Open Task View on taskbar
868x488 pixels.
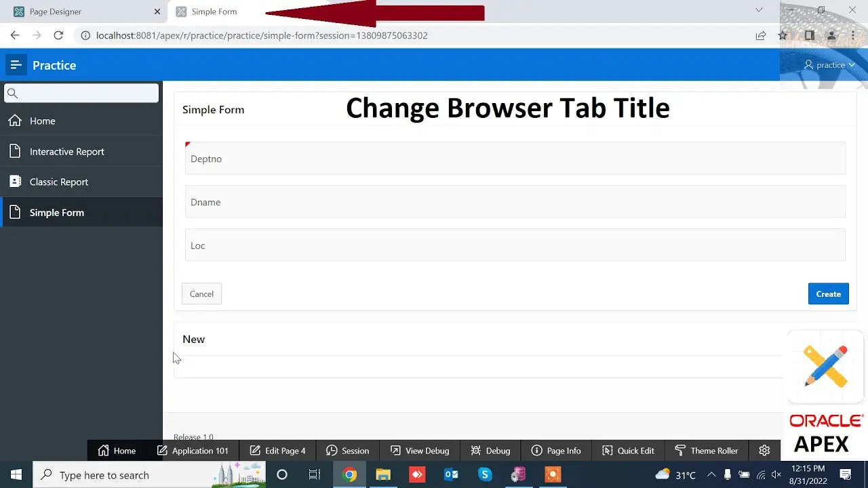315,474
